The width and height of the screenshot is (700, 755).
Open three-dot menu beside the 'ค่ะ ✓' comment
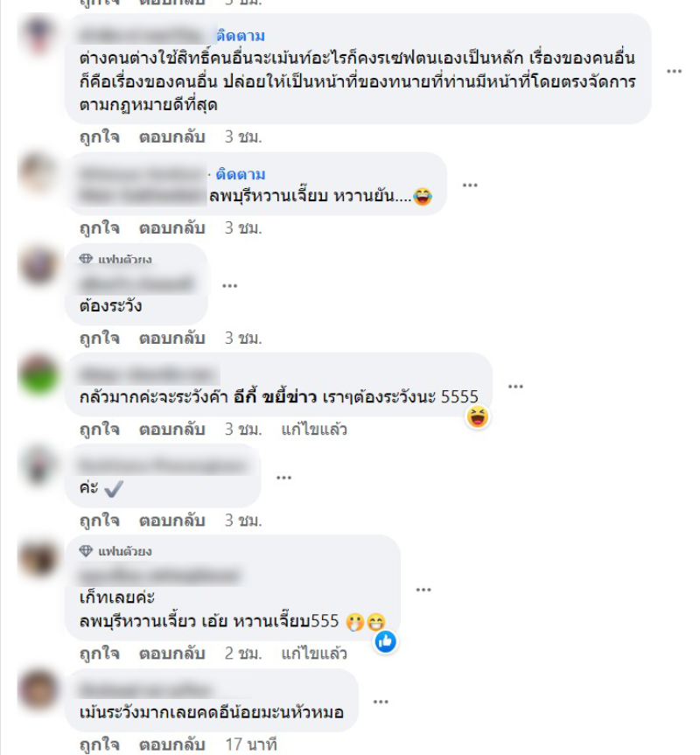(x=283, y=477)
